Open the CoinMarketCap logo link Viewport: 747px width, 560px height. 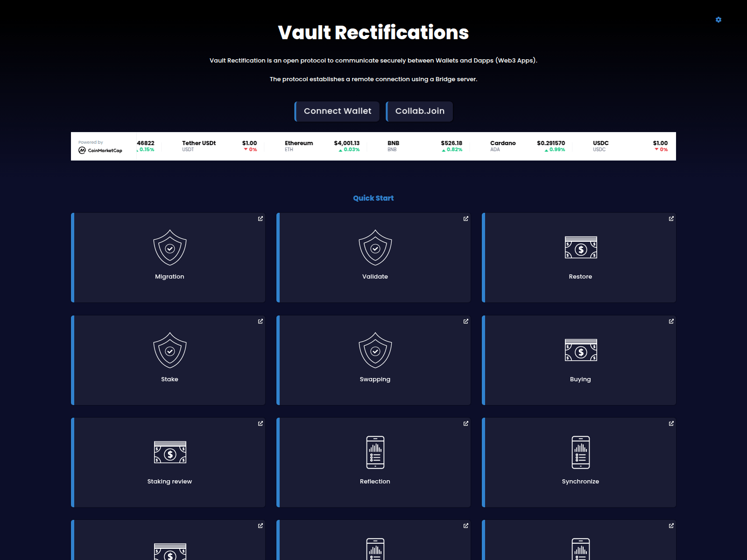100,150
